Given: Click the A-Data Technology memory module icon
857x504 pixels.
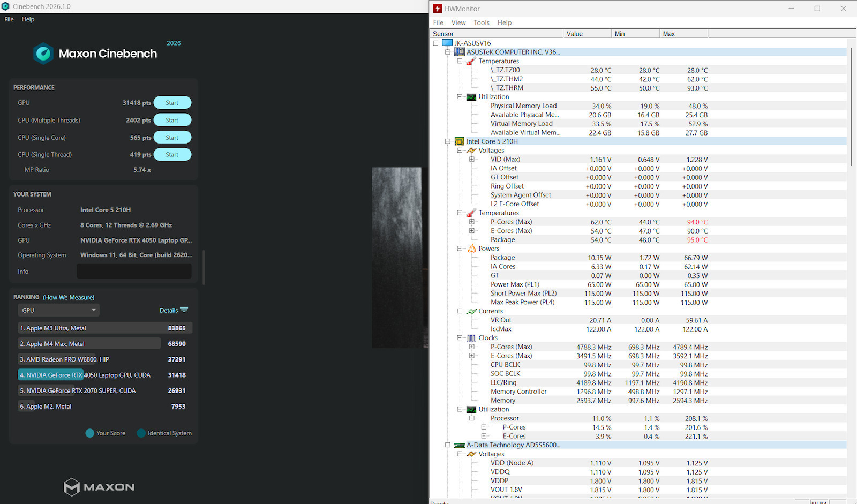Looking at the screenshot, I should pos(460,445).
